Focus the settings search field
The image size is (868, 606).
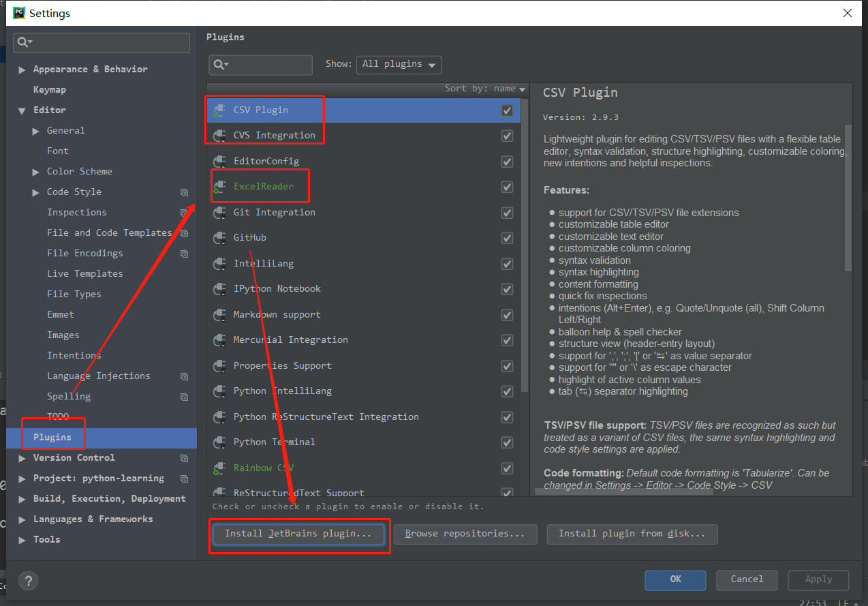(x=102, y=42)
